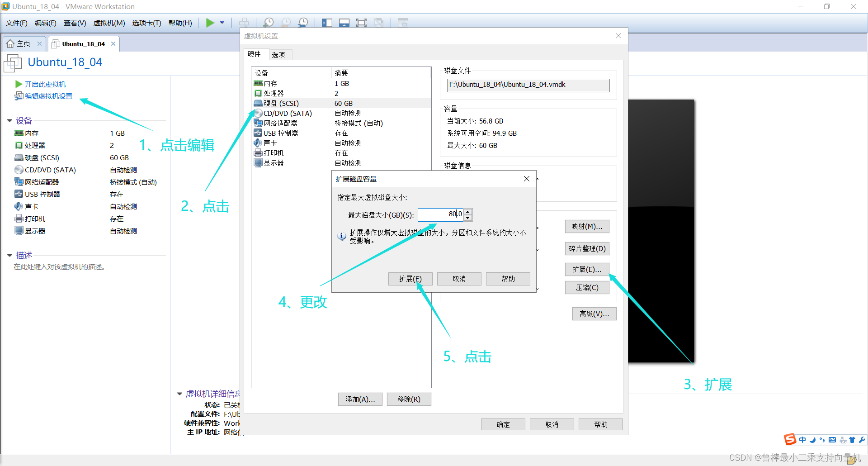The image size is (868, 466).
Task: Switch to 硬件 tab in settings dialog
Action: point(254,54)
